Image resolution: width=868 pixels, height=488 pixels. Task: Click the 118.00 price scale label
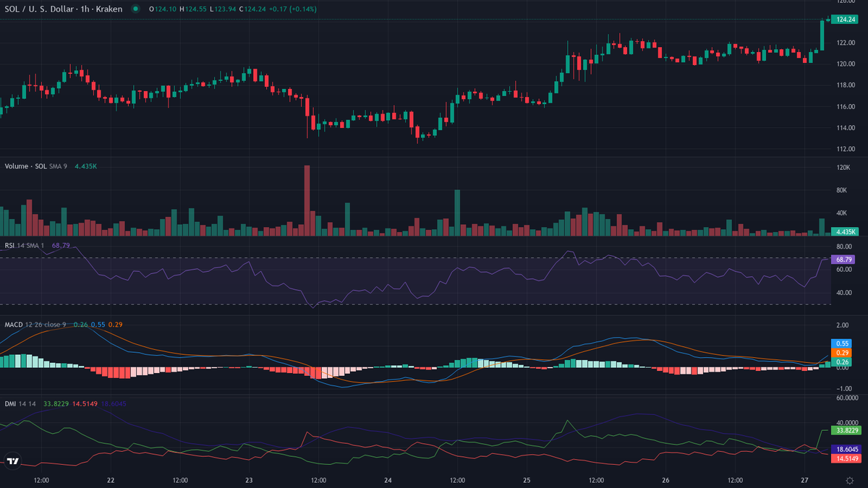pos(846,85)
